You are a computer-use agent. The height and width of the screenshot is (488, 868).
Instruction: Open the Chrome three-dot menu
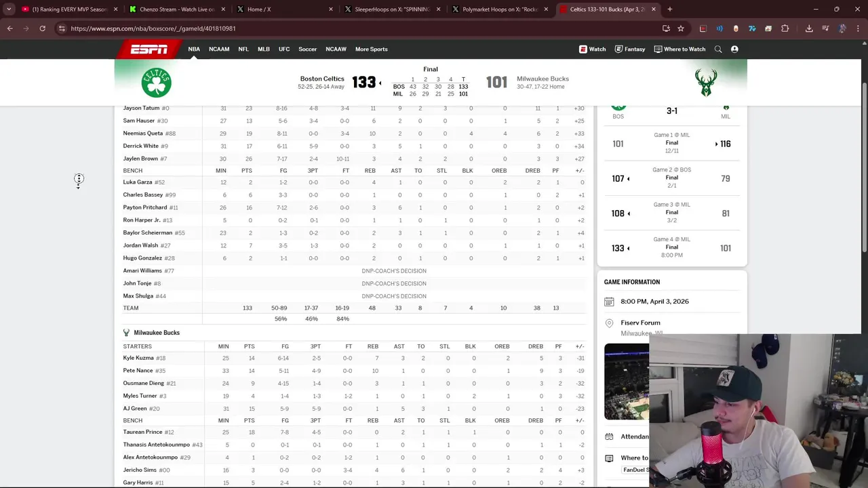click(859, 28)
